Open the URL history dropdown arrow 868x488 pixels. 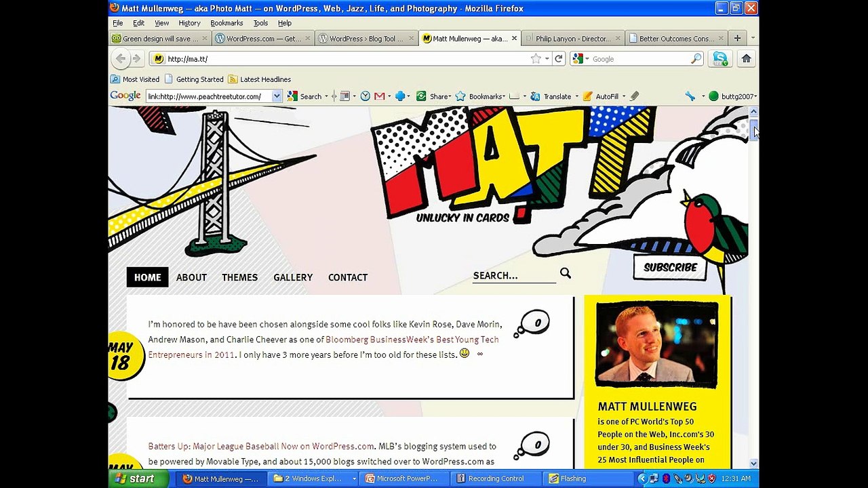point(547,59)
